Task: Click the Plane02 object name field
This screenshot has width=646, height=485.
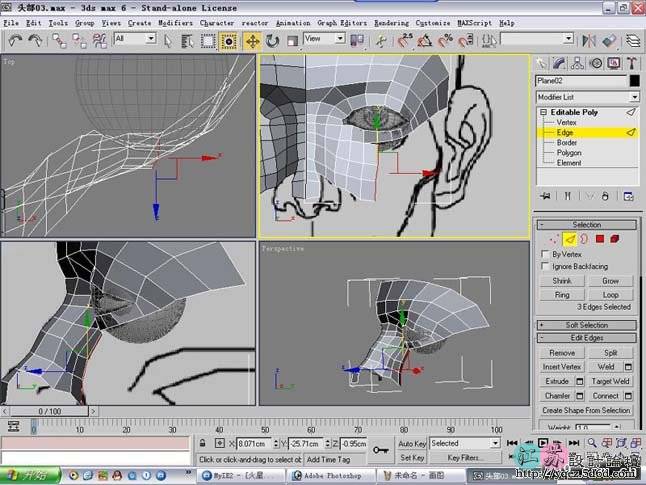Action: 581,81
